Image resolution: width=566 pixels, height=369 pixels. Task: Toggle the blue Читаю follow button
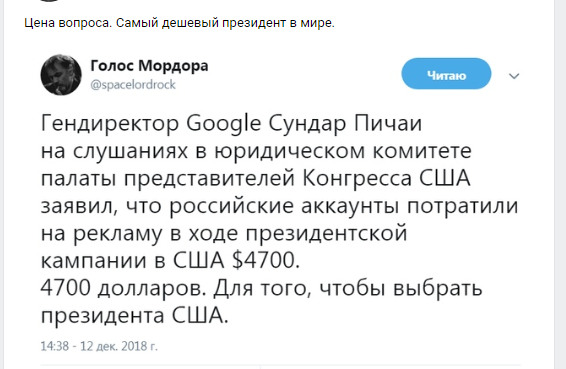click(446, 74)
